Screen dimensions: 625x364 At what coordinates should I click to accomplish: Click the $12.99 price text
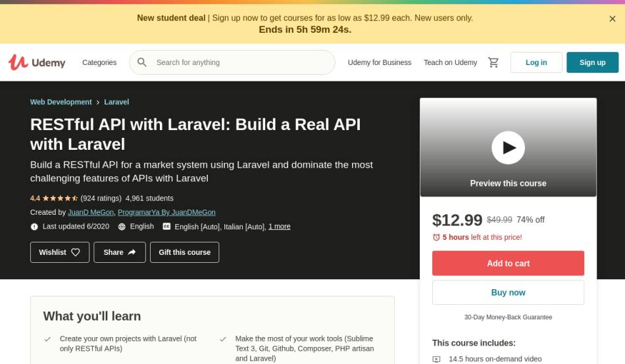click(x=457, y=220)
